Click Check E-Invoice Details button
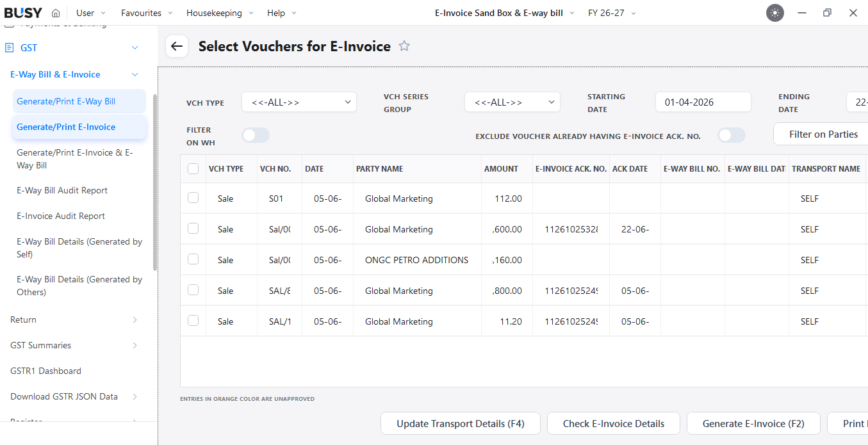This screenshot has height=445, width=868. (614, 423)
